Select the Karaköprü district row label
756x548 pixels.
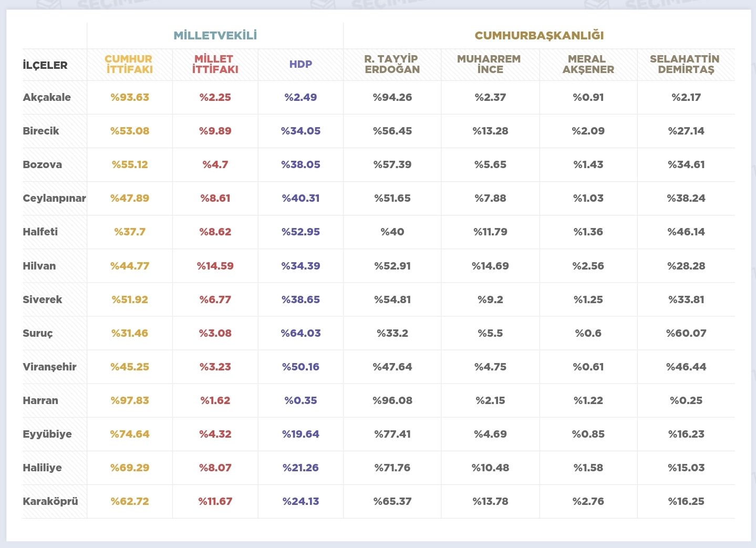point(50,501)
